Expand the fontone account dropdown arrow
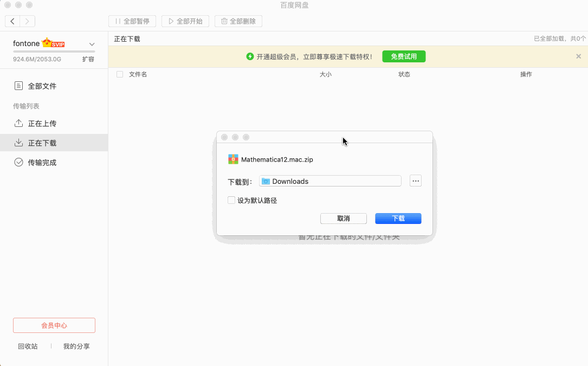The height and width of the screenshot is (366, 588). (92, 44)
